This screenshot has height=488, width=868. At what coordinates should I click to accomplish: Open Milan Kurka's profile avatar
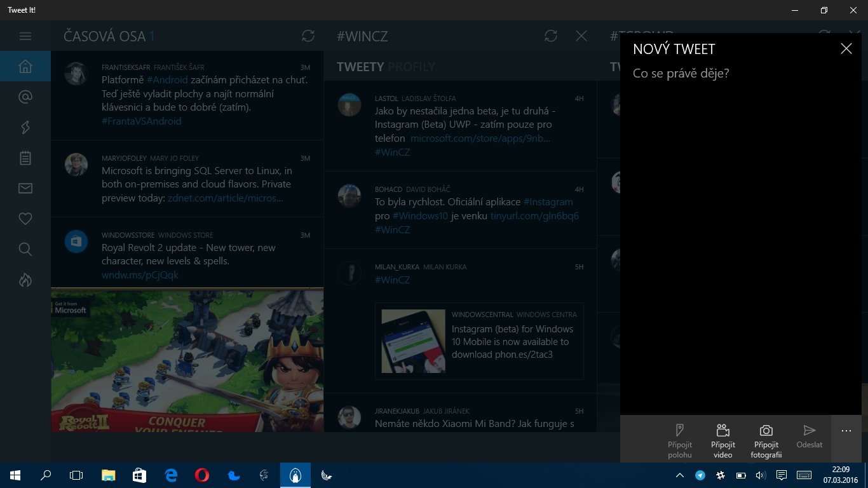click(x=349, y=273)
